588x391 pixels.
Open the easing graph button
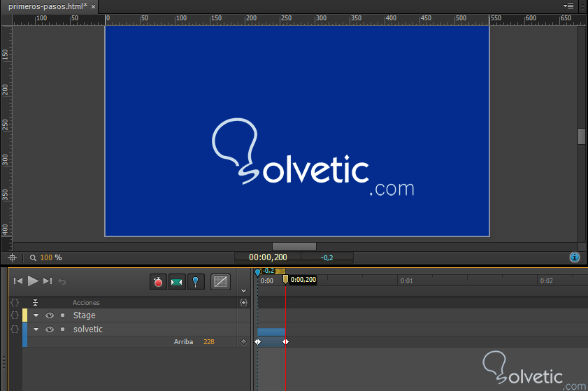coord(220,282)
